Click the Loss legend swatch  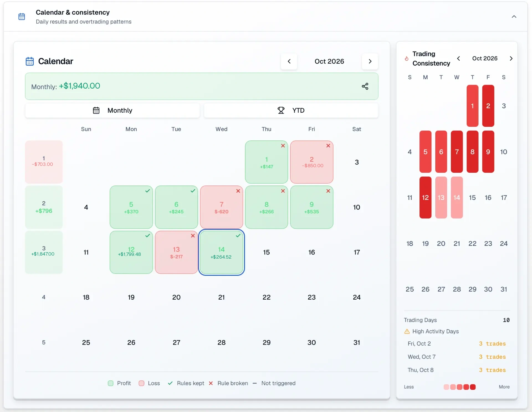[141, 383]
